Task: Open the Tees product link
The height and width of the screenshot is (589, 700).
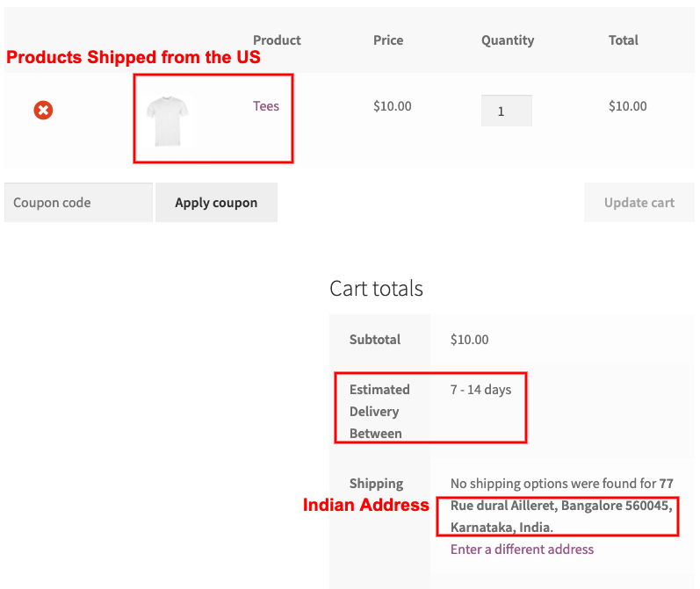Action: [x=266, y=106]
